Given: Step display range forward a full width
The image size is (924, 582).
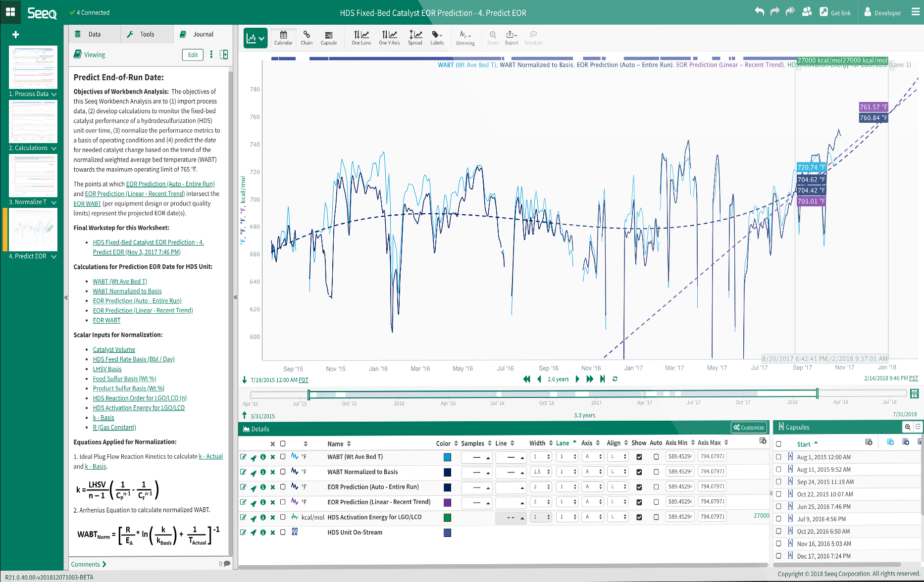Looking at the screenshot, I should point(590,379).
